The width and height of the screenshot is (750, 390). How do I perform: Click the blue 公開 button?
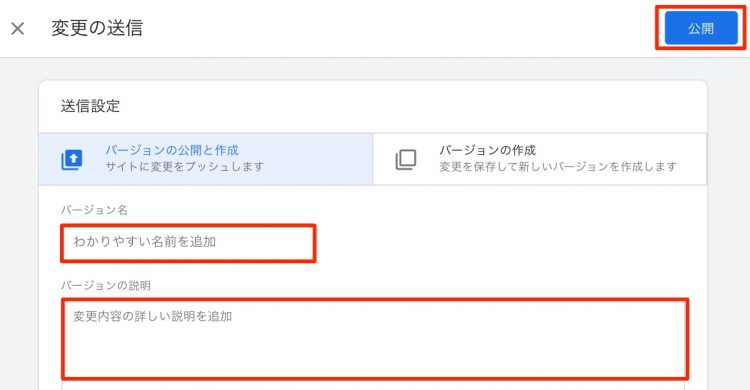[701, 28]
